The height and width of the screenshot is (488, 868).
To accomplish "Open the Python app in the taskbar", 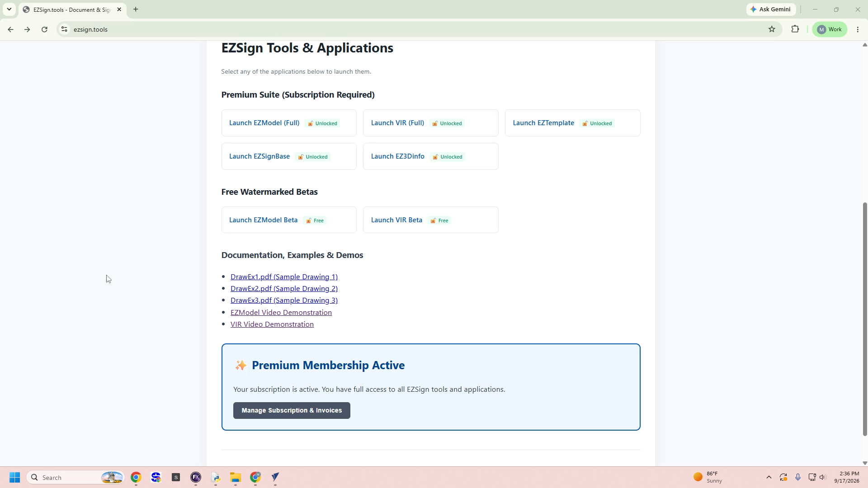I will click(216, 478).
